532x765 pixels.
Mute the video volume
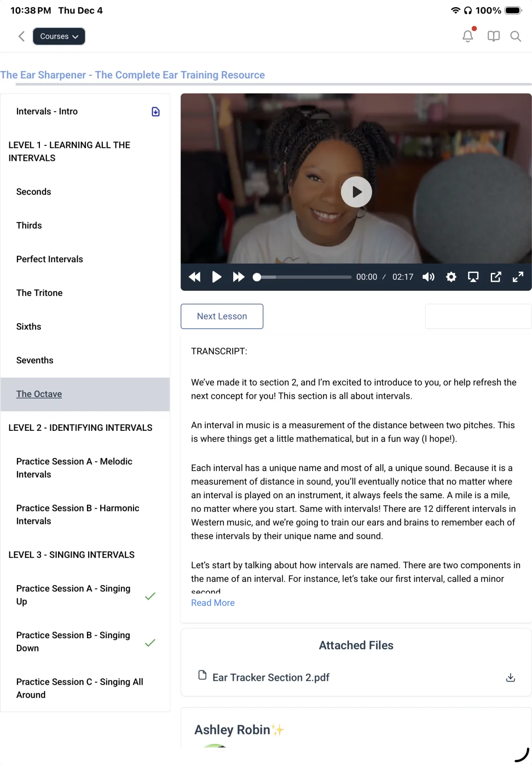point(428,277)
